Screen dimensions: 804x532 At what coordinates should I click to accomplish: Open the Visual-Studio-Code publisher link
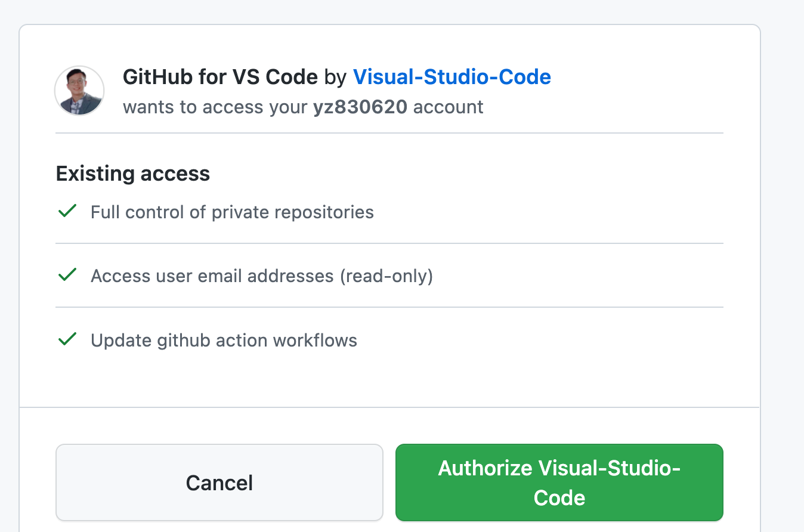pyautogui.click(x=452, y=77)
